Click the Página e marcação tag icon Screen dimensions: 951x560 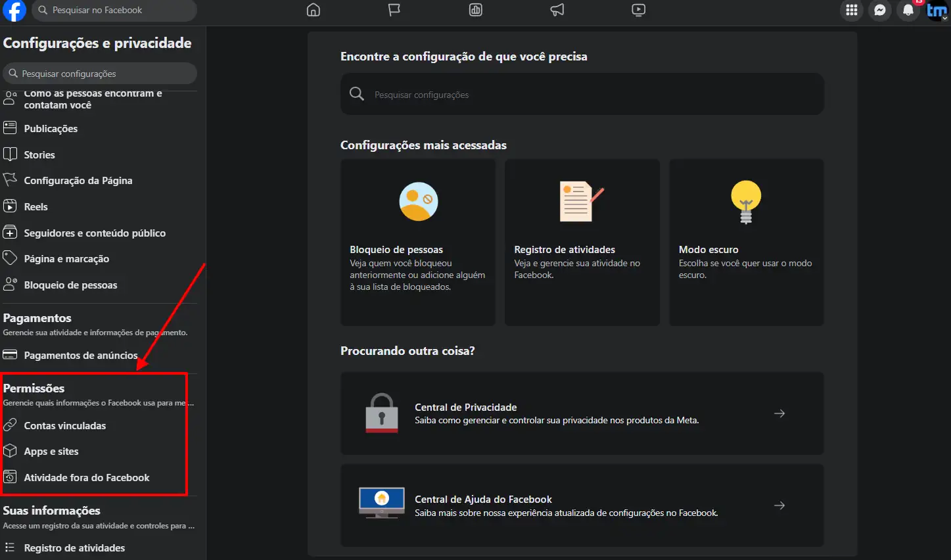tap(10, 258)
